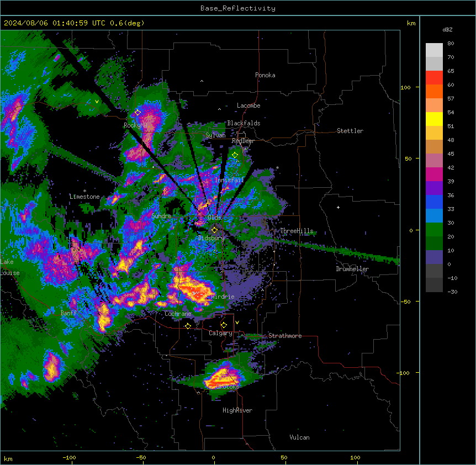This screenshot has width=476, height=465.
Task: Click the yellow diamond marker beside RockyMH
Action: coord(137,113)
